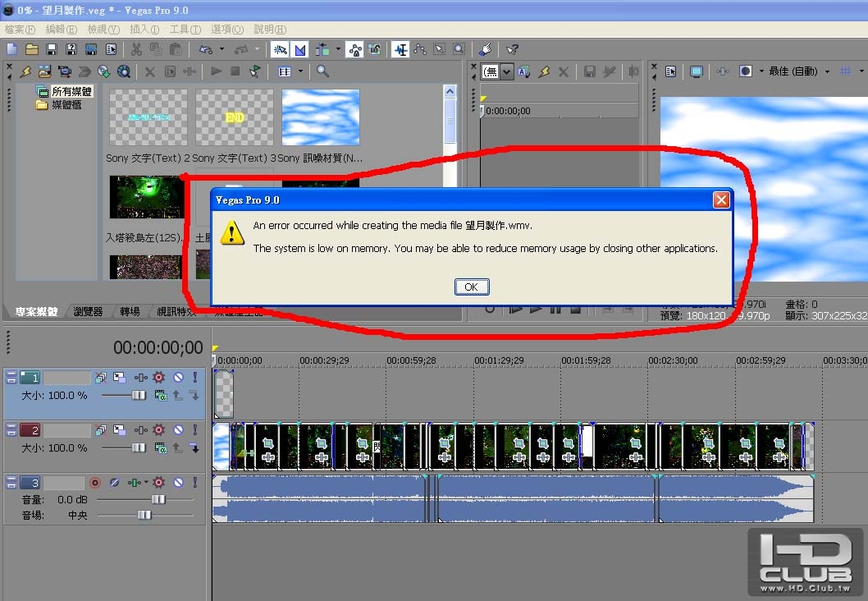The height and width of the screenshot is (601, 868).
Task: Toggle Ignore Event Grouping button
Action: (x=375, y=50)
